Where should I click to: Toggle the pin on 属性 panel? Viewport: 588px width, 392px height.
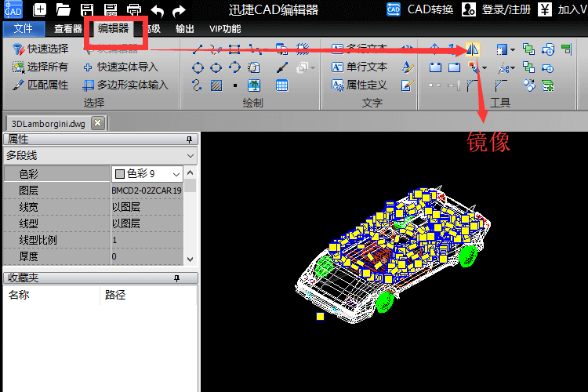point(188,140)
